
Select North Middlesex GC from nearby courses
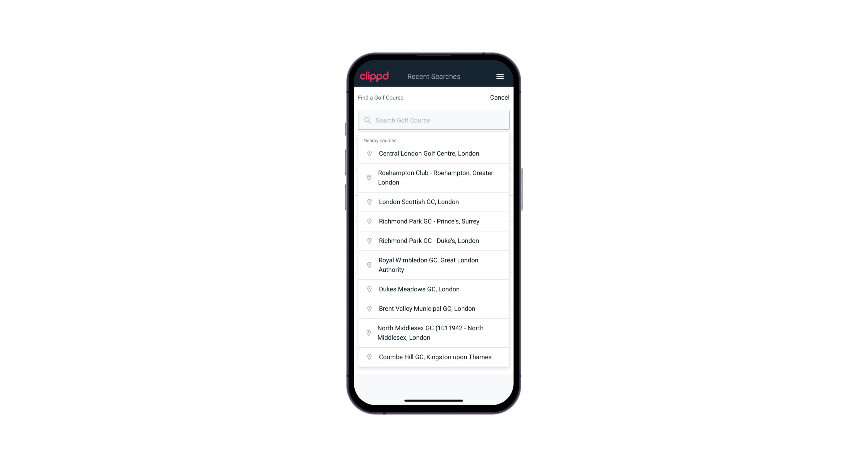click(x=434, y=332)
